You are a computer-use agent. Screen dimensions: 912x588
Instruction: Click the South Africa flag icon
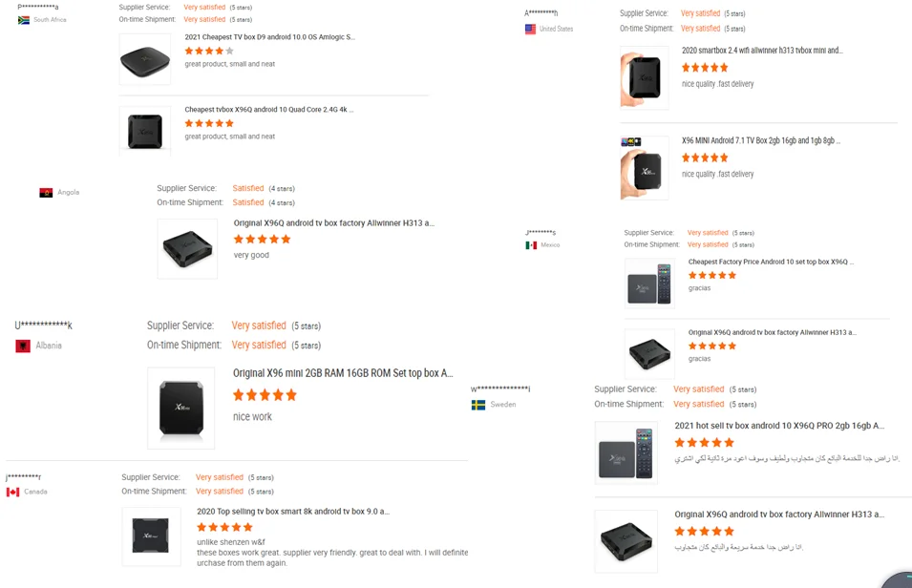pyautogui.click(x=24, y=20)
